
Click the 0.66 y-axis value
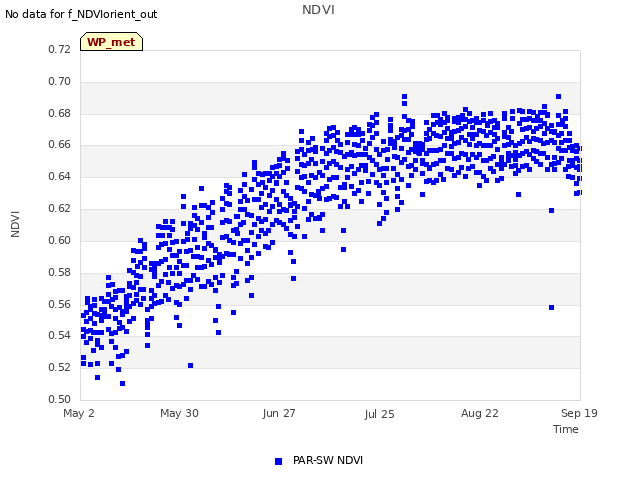point(60,144)
